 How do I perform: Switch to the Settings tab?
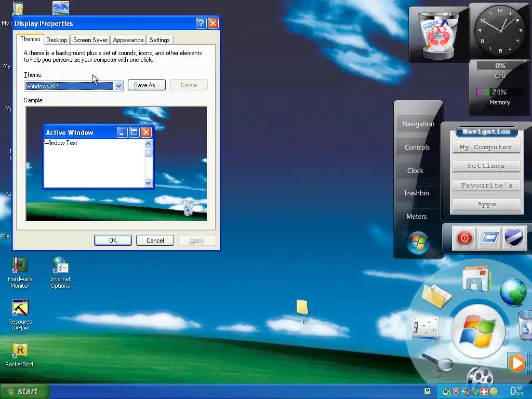(x=159, y=40)
